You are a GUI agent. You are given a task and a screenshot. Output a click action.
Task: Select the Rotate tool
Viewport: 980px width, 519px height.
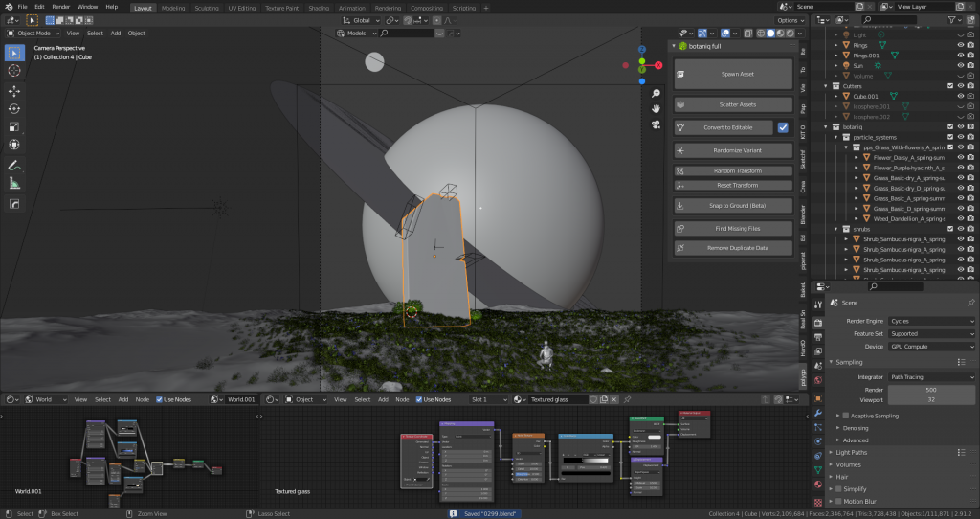[x=14, y=109]
